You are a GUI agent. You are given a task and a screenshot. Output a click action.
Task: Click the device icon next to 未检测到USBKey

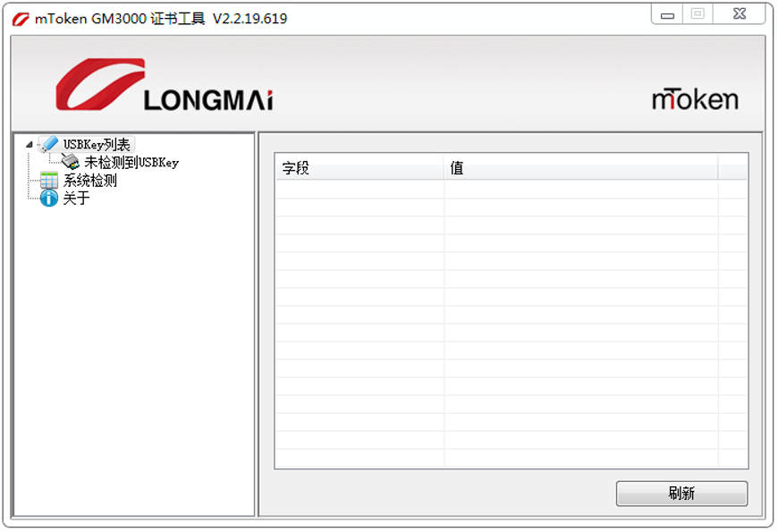click(x=70, y=162)
